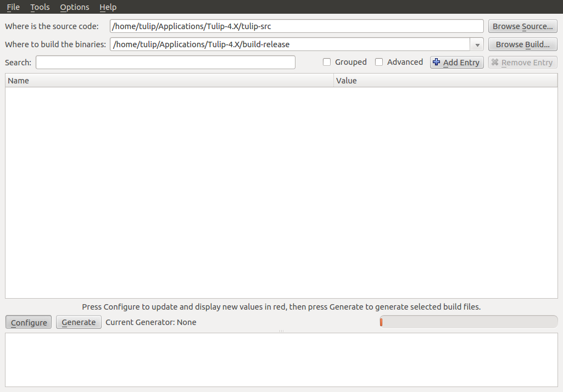Focus the Search input field
Image resolution: width=563 pixels, height=392 pixels.
[165, 63]
